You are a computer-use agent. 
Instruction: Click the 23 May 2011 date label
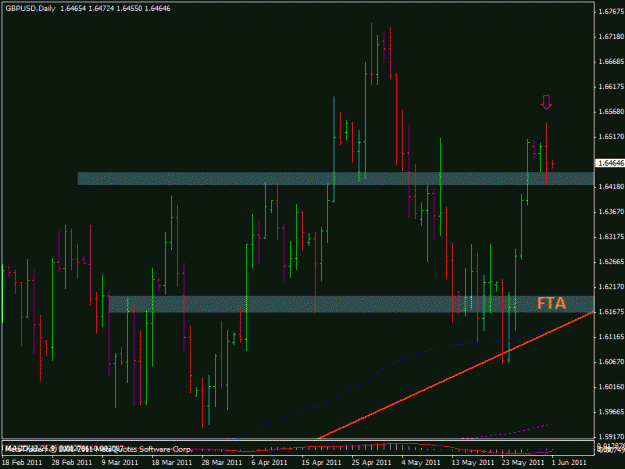[x=523, y=462]
